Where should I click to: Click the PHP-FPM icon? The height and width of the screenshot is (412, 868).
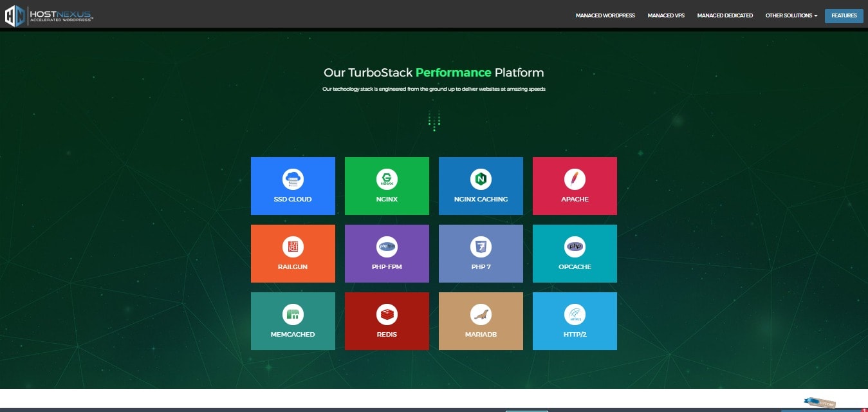(387, 246)
